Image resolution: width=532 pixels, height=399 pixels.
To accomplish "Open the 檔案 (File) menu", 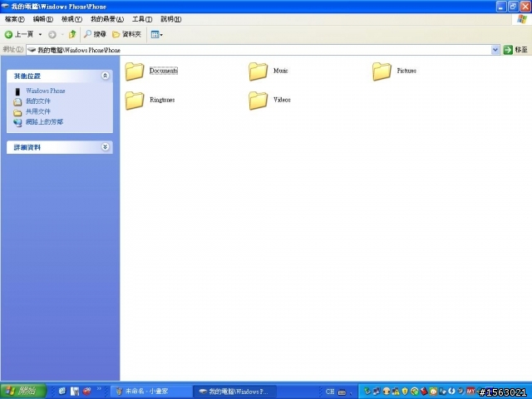I will [x=15, y=19].
